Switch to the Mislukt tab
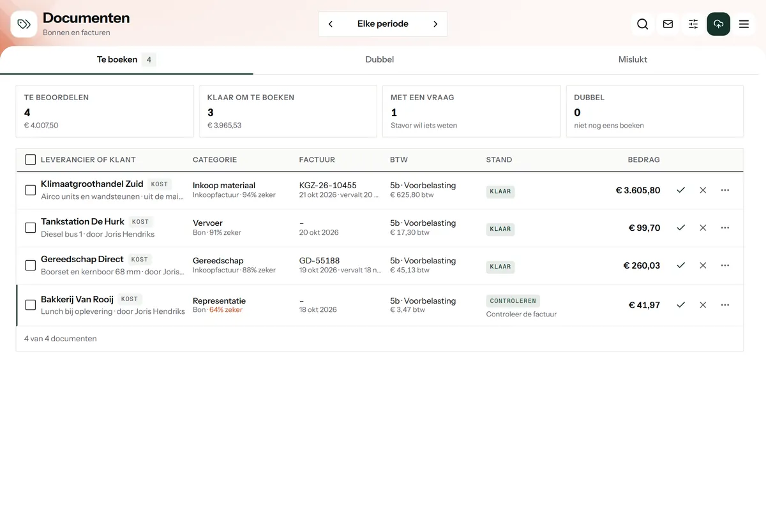 tap(633, 60)
